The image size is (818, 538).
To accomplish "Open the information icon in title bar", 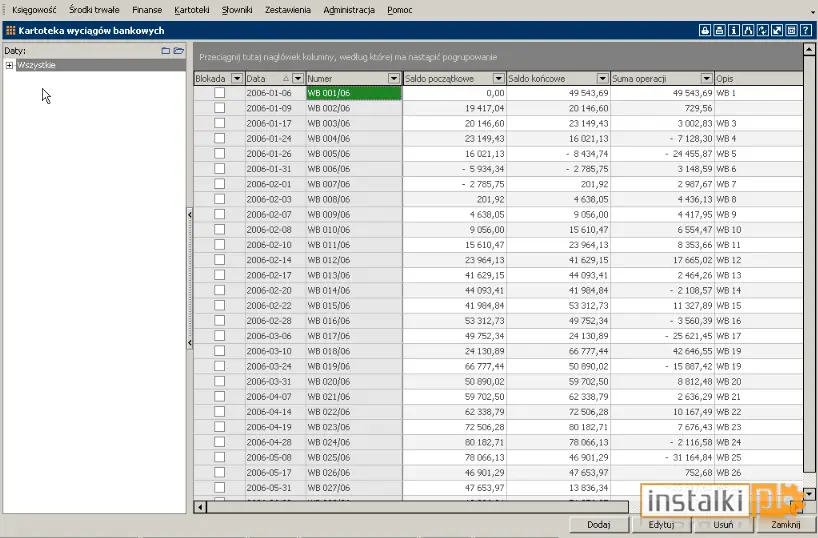I will (x=733, y=31).
